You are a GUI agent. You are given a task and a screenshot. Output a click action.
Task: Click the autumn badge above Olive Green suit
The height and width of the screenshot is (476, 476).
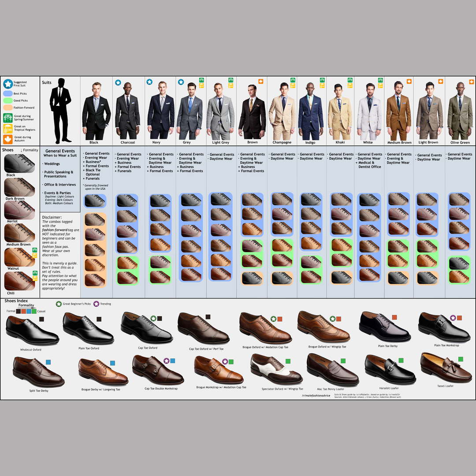click(x=472, y=81)
